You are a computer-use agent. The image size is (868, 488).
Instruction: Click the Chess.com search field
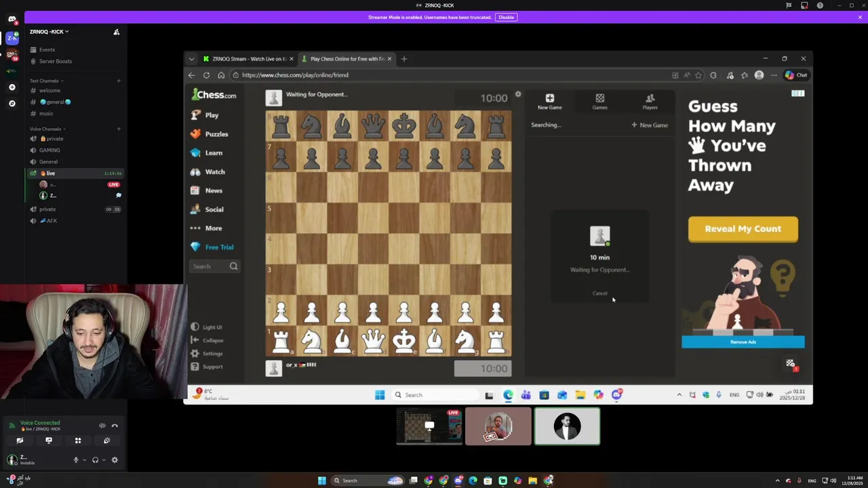coord(214,266)
